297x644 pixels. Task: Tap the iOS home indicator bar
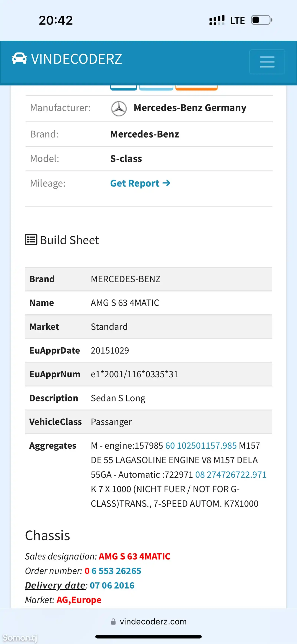[x=148, y=637]
